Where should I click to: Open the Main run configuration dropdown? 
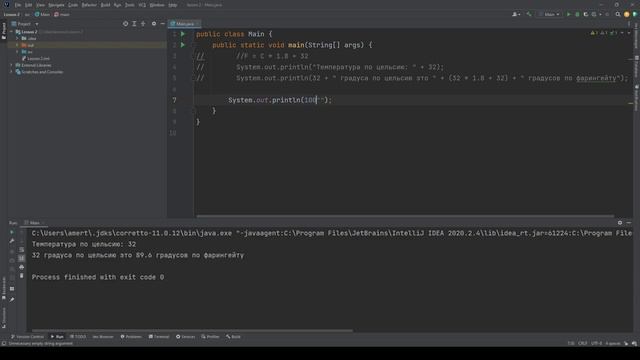coord(550,14)
